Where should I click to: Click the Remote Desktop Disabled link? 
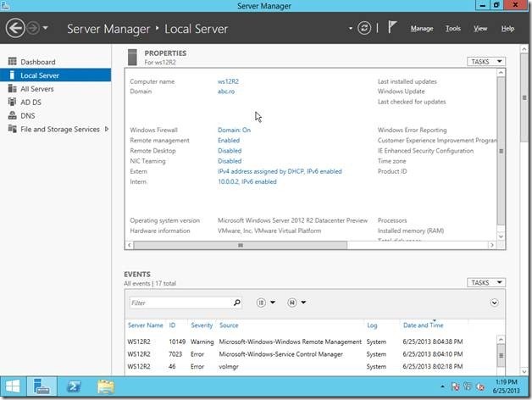[230, 151]
